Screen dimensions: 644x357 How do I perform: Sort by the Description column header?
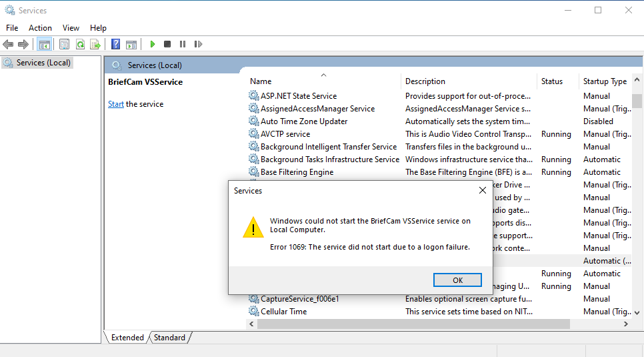pos(469,81)
